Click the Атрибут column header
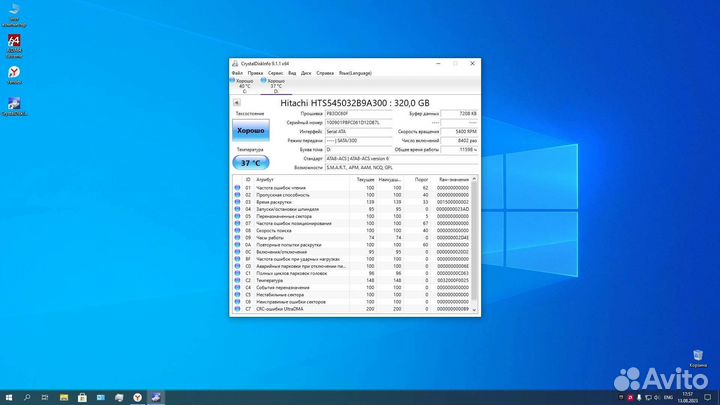 click(x=265, y=180)
